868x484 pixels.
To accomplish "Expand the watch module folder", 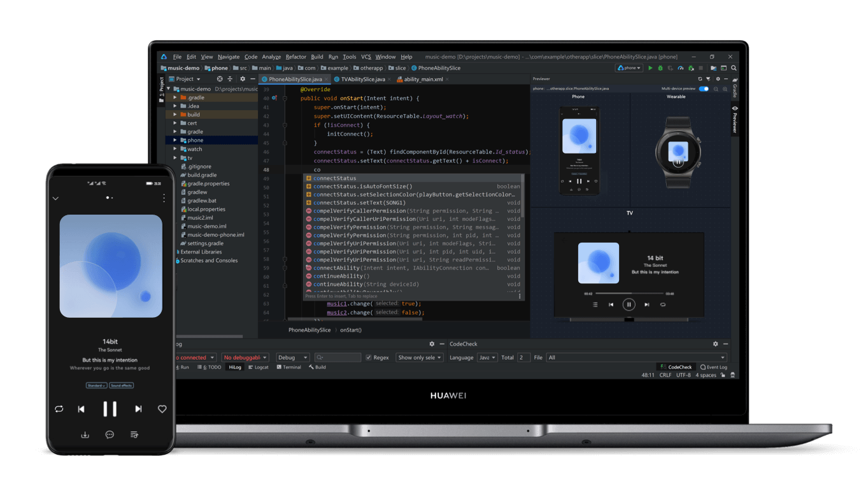I will 175,149.
